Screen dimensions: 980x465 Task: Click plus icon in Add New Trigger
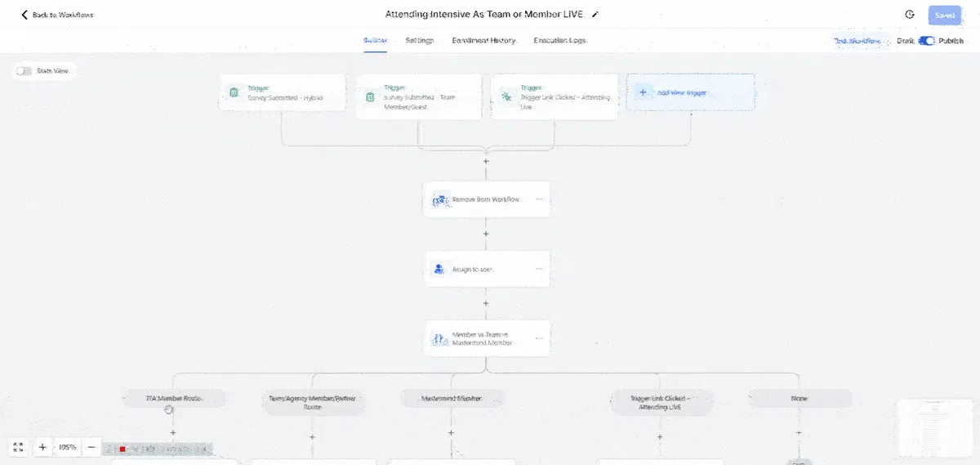(x=643, y=92)
